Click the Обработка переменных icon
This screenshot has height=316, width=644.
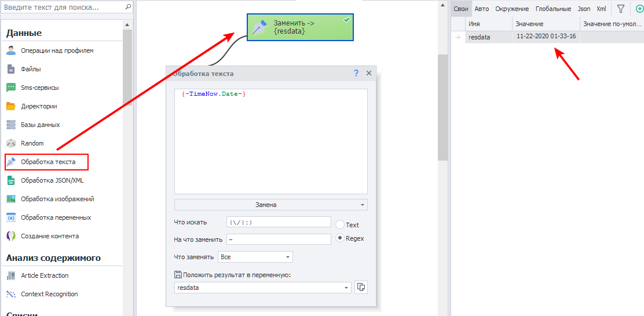[11, 217]
